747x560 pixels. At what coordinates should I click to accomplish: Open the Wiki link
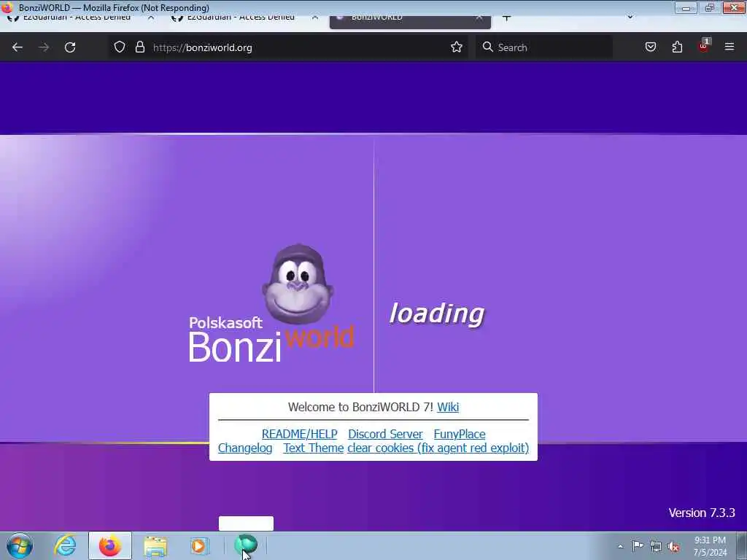pyautogui.click(x=448, y=407)
